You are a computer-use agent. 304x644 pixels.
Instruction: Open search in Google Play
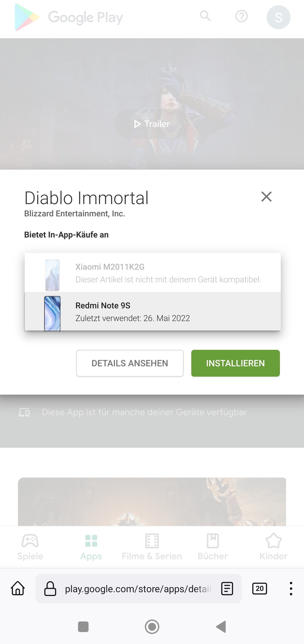205,16
